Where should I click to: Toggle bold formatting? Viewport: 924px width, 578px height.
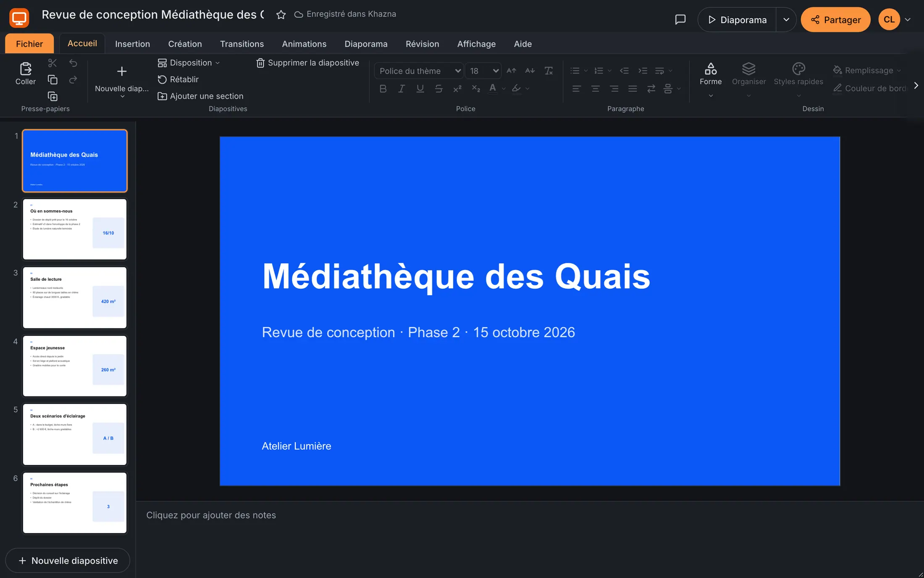pyautogui.click(x=383, y=89)
